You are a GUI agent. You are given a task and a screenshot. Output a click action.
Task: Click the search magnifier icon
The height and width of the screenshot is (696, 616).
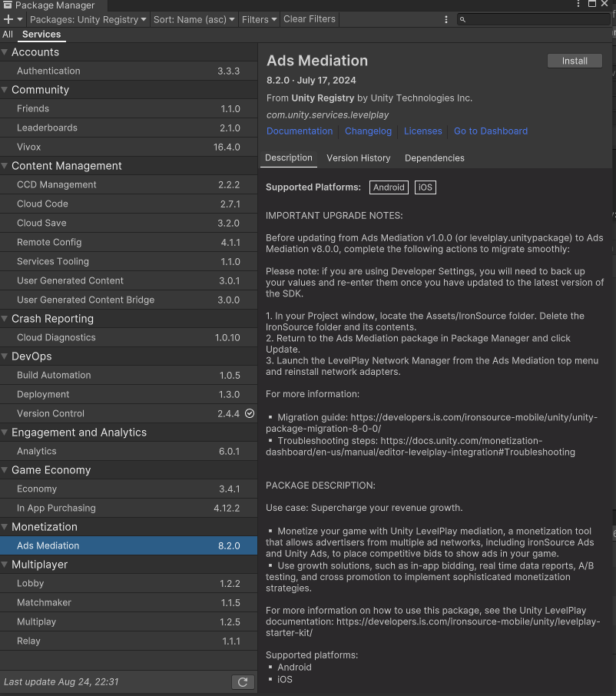(462, 19)
